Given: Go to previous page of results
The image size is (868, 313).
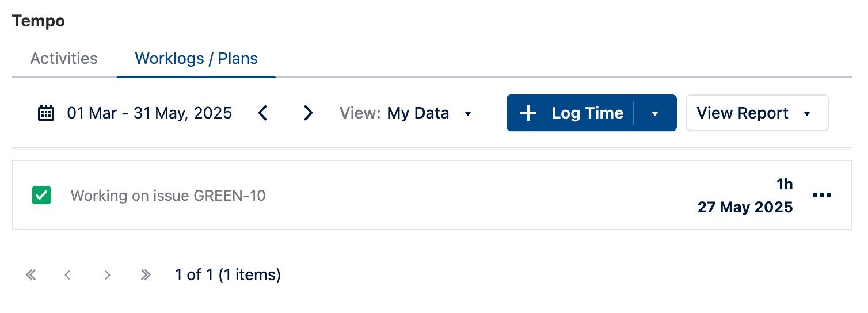Looking at the screenshot, I should (68, 275).
